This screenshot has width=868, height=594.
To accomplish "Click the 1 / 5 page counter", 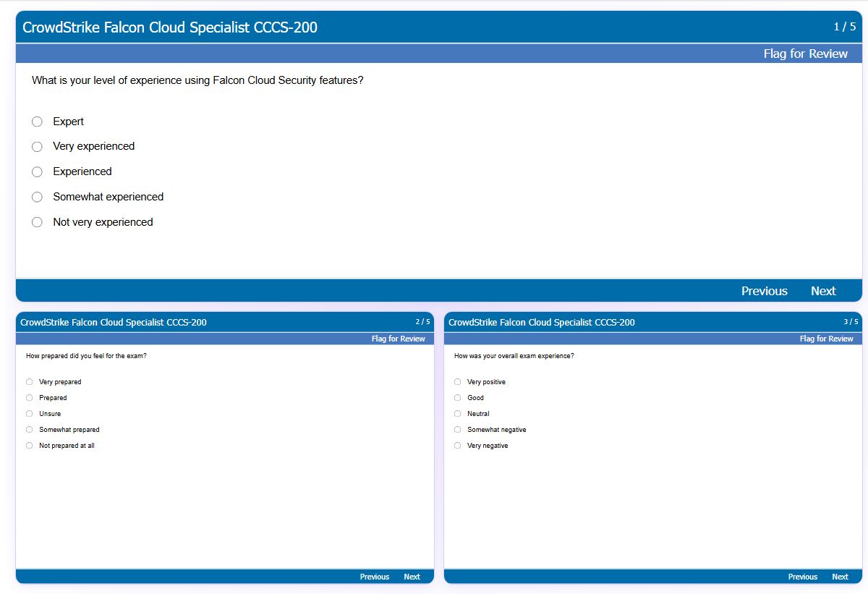I will coord(845,27).
